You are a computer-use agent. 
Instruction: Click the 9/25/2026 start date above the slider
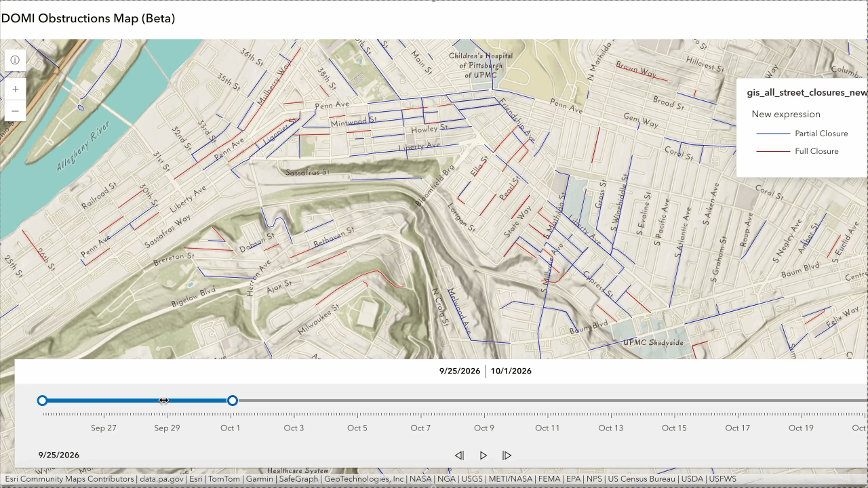click(460, 371)
